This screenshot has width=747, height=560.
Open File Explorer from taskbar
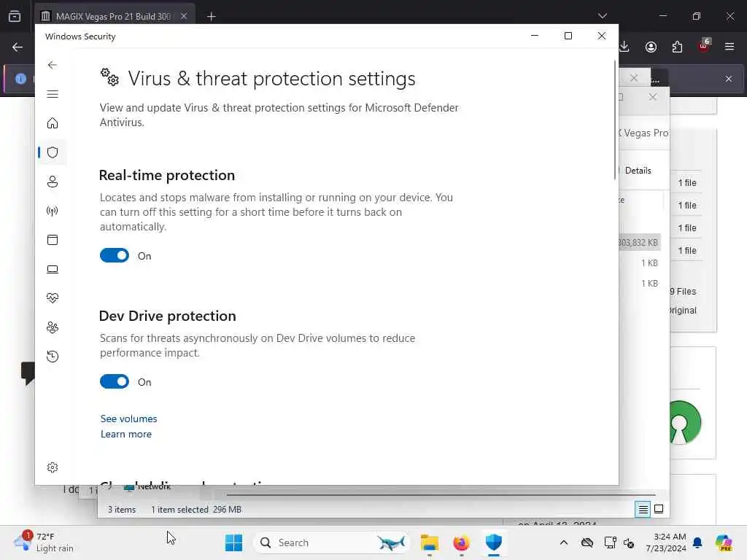(429, 542)
